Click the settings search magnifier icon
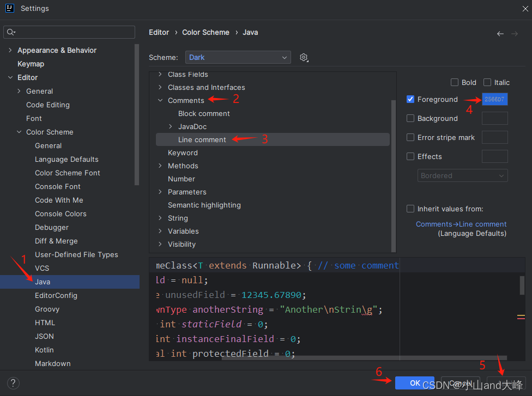The height and width of the screenshot is (396, 532). point(11,32)
